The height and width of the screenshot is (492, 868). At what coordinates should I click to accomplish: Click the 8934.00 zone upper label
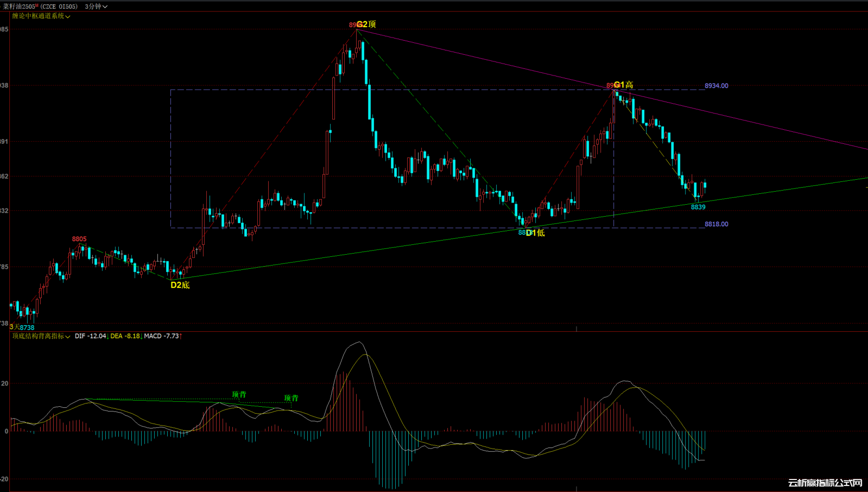click(717, 86)
